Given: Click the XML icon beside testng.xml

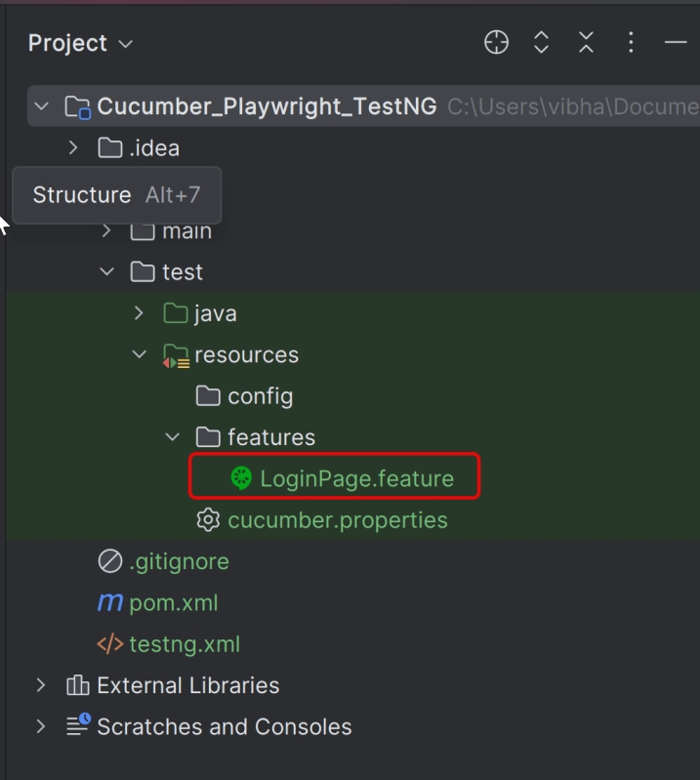Looking at the screenshot, I should (x=110, y=644).
